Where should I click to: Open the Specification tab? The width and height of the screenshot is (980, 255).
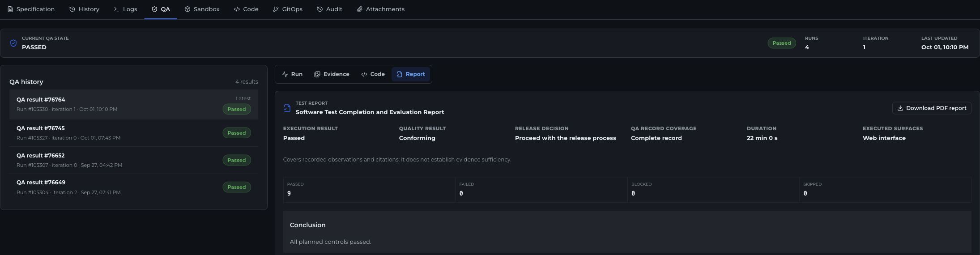tap(31, 9)
